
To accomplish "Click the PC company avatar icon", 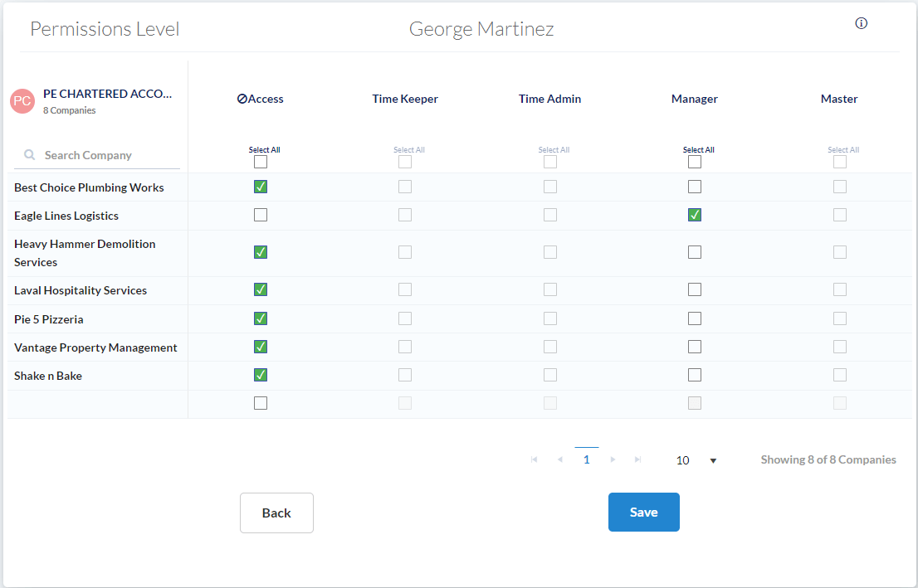I will (22, 101).
